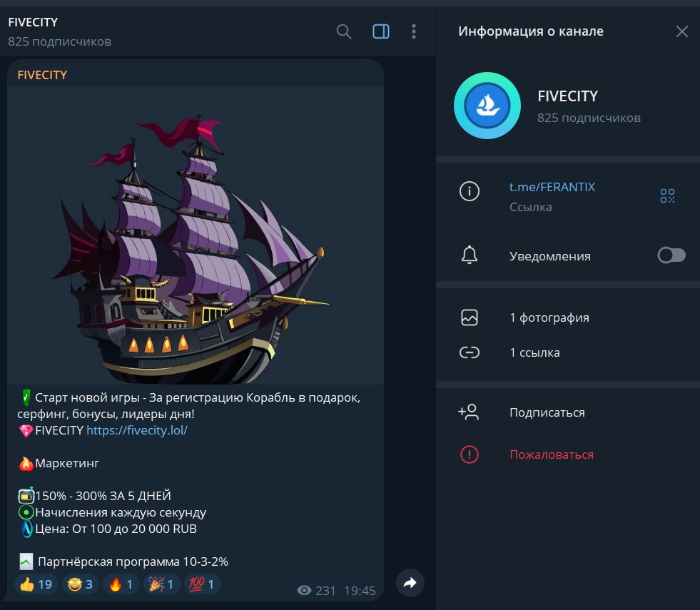Click 'Пожаловаться' to report the channel
This screenshot has height=610, width=700.
click(552, 454)
